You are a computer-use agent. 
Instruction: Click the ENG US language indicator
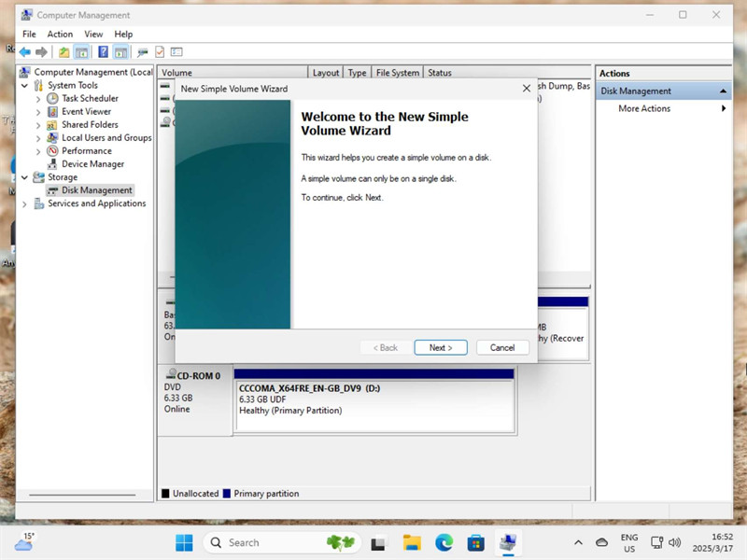[629, 543]
